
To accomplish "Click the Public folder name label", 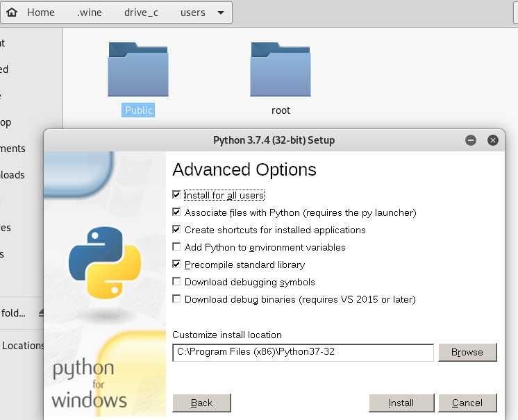I will point(138,110).
